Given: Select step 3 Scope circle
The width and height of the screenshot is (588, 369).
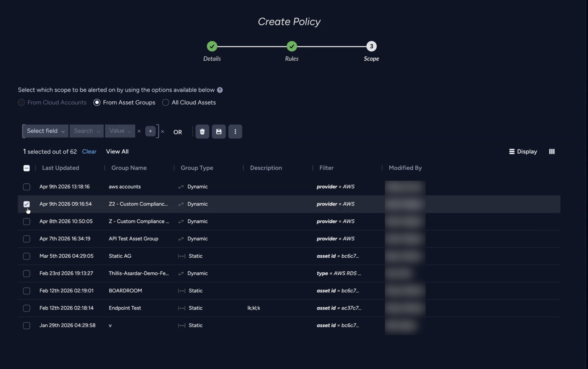Looking at the screenshot, I should (x=371, y=46).
